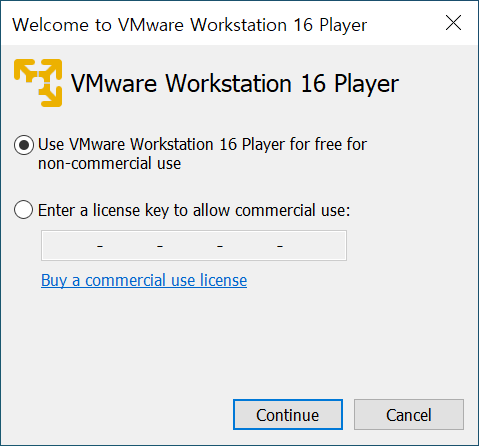Click the dialog title 'Welcome to VMware Workstation 16 Player'
Screen dimensions: 479x446
pos(190,25)
